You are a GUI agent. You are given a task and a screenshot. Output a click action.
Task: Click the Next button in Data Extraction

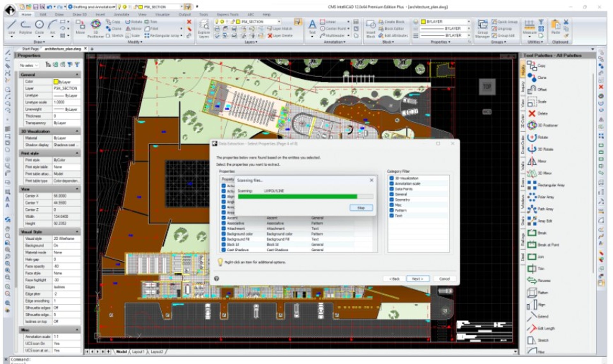click(417, 279)
